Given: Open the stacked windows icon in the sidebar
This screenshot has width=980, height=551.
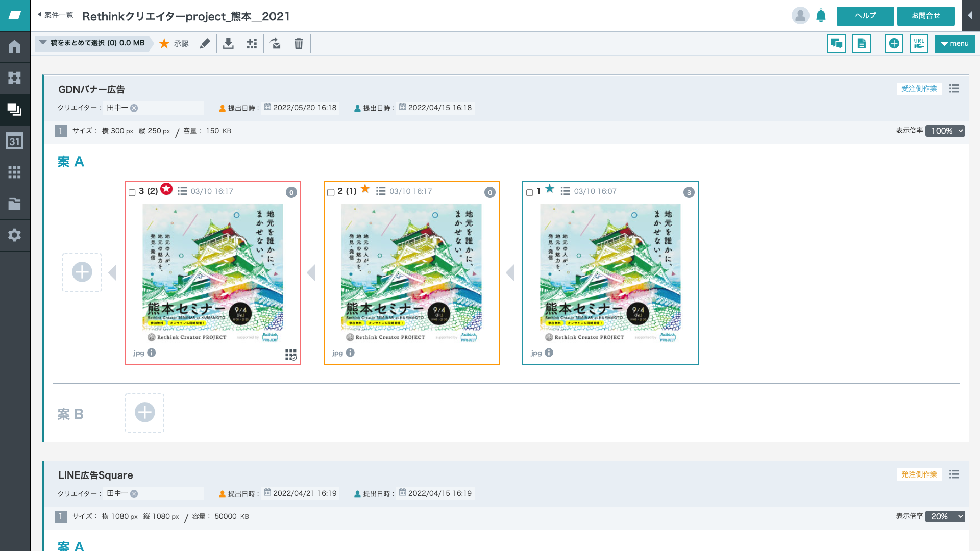Looking at the screenshot, I should pos(14,109).
